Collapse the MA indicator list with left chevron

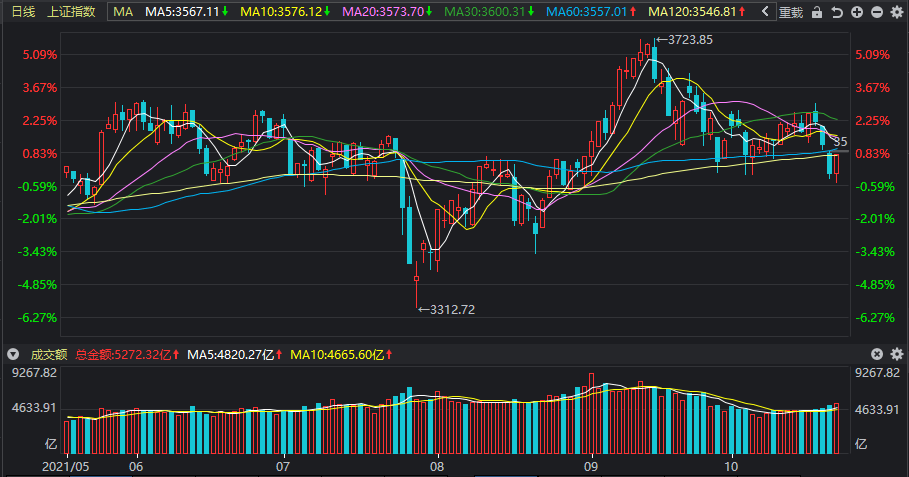pos(765,12)
